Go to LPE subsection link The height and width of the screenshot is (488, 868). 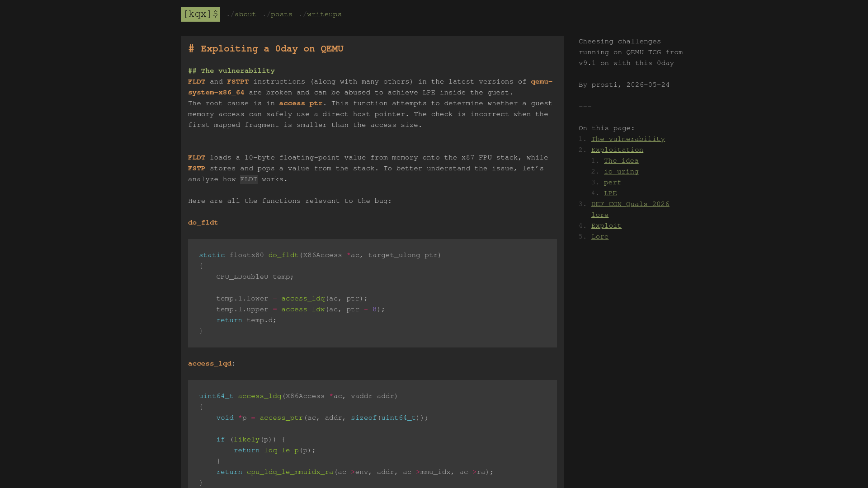[x=610, y=193]
